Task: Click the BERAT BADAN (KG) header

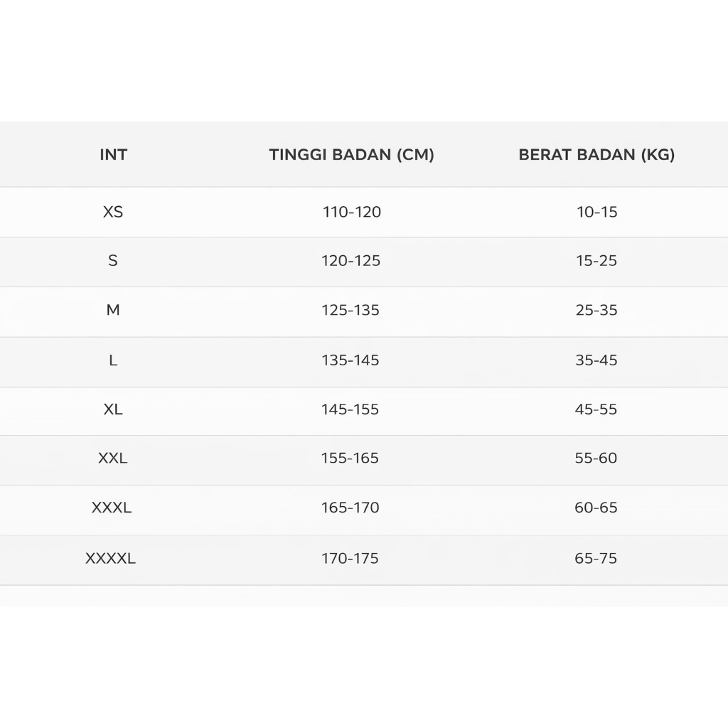Action: click(x=596, y=154)
